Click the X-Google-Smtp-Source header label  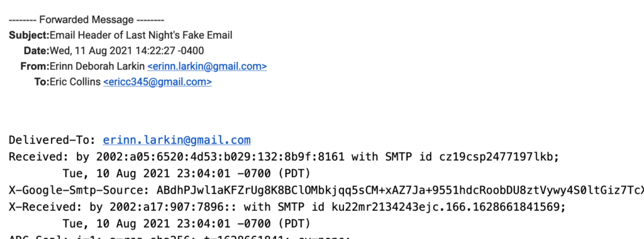point(79,191)
